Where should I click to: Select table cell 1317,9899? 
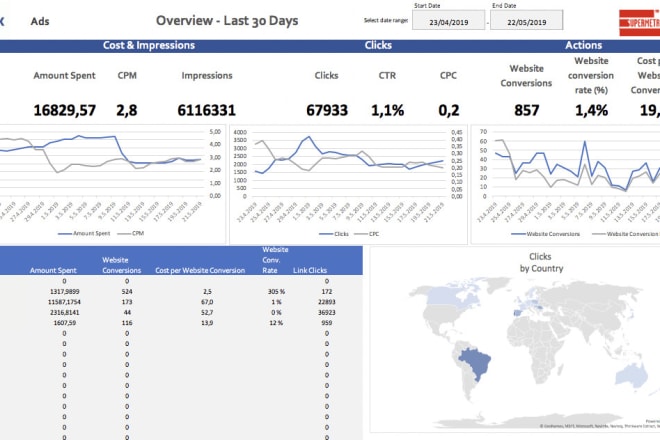pyautogui.click(x=64, y=291)
